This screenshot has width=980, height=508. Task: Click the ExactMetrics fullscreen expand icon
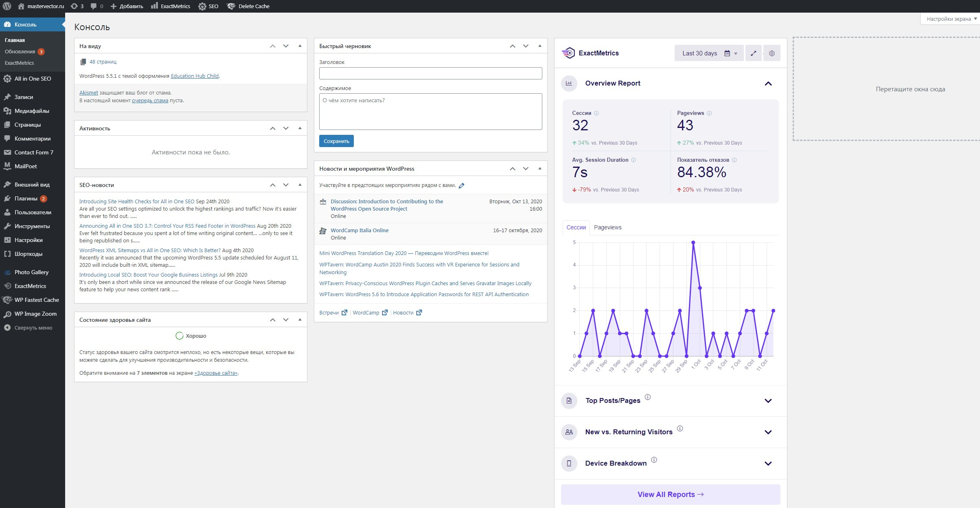click(x=753, y=53)
